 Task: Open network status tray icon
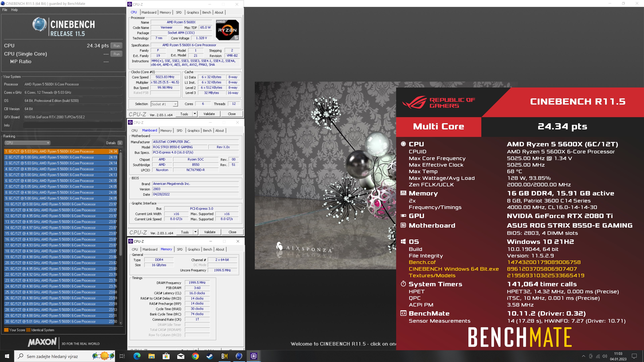pyautogui.click(x=598, y=356)
